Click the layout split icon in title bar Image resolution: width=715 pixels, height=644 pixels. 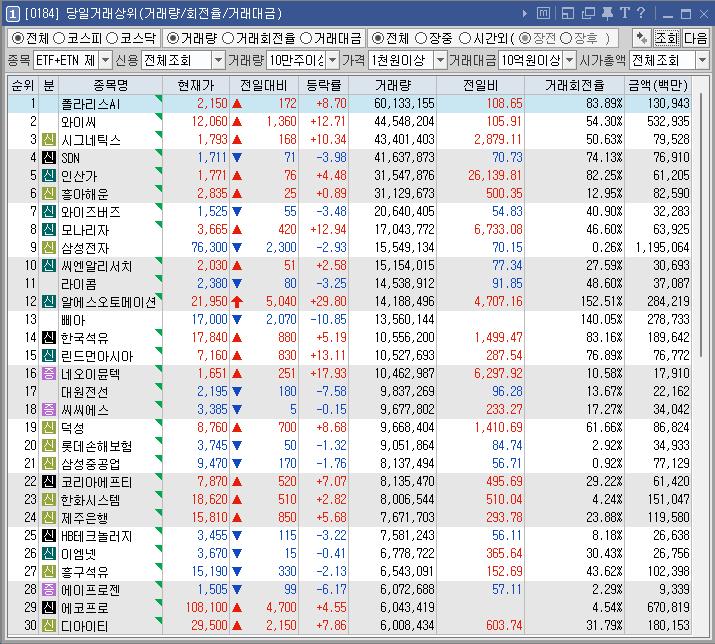pyautogui.click(x=568, y=13)
